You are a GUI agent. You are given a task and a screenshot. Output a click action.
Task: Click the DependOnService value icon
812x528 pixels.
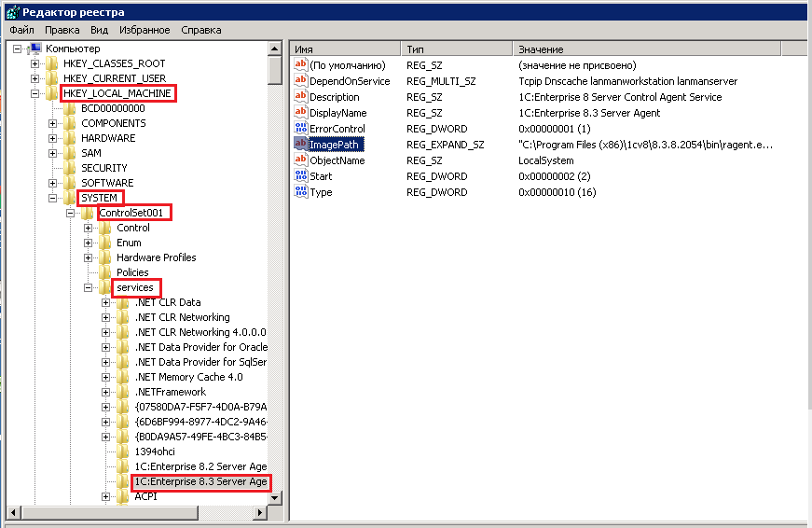point(300,81)
